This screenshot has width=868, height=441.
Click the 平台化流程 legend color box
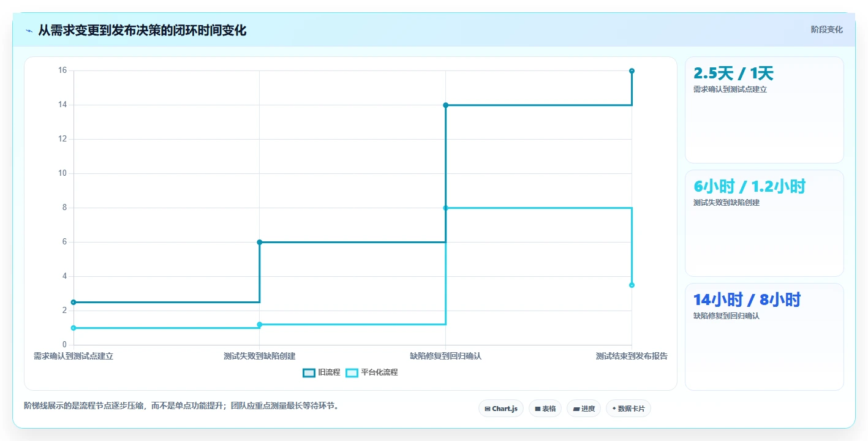pos(352,372)
